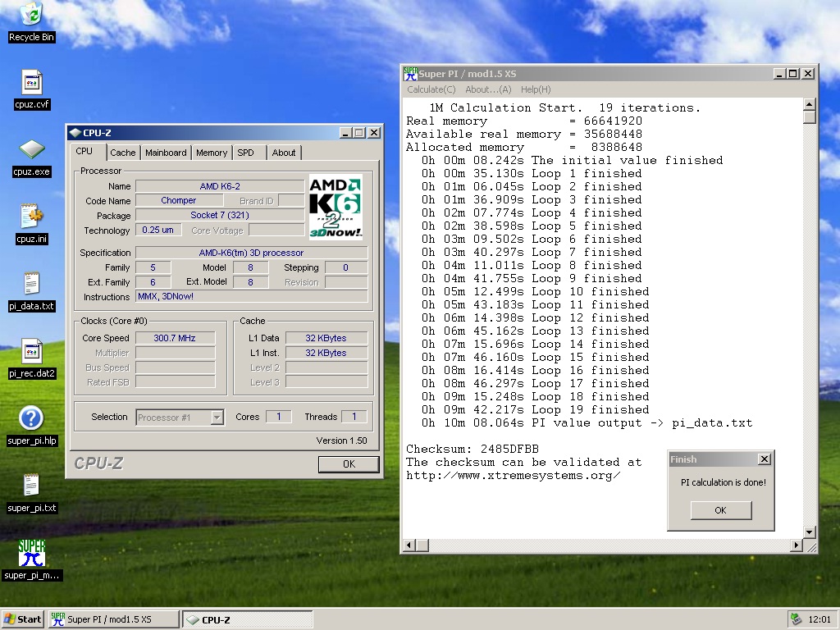Click the PI value output line

pos(587,423)
